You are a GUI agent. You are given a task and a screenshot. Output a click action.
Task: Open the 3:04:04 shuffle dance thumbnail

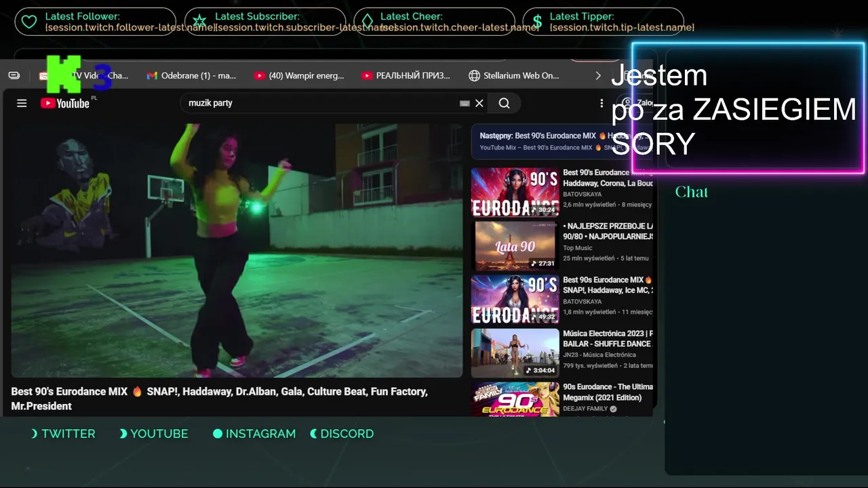[515, 352]
